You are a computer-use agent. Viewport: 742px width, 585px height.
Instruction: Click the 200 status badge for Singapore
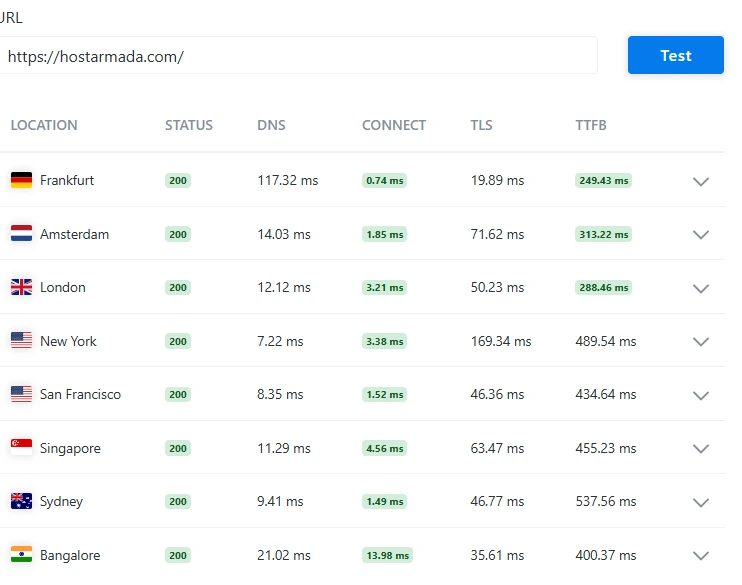[x=178, y=448]
